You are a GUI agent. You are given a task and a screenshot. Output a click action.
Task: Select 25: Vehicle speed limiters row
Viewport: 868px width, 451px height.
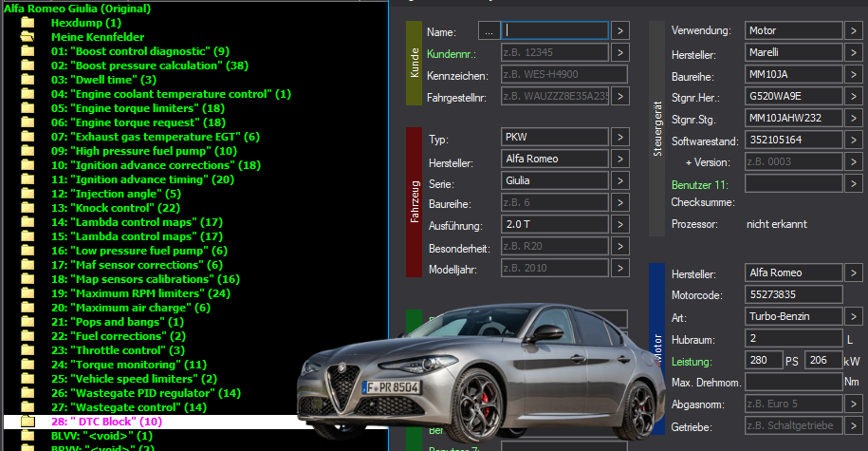[x=134, y=379]
